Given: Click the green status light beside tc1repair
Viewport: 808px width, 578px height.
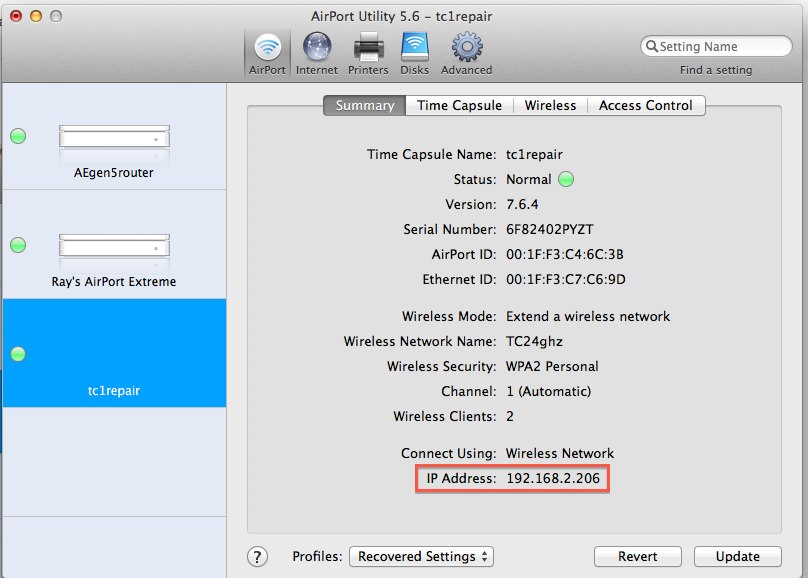Looking at the screenshot, I should 18,354.
